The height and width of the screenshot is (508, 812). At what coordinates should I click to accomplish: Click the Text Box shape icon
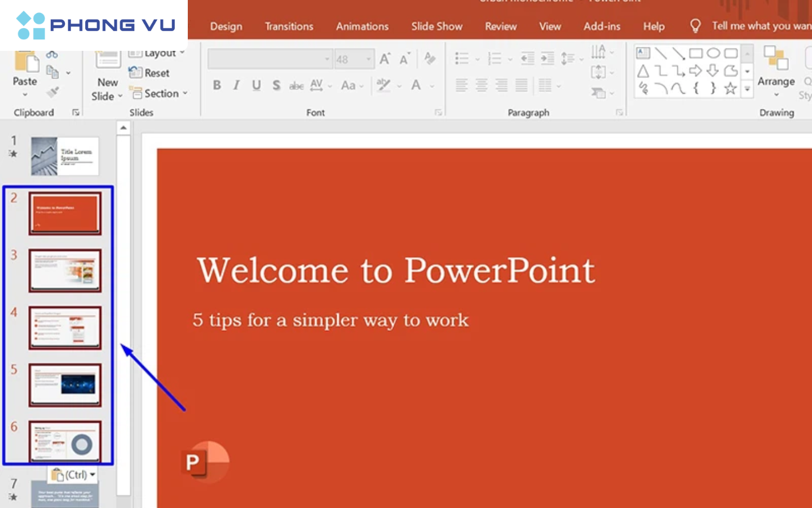click(x=643, y=54)
